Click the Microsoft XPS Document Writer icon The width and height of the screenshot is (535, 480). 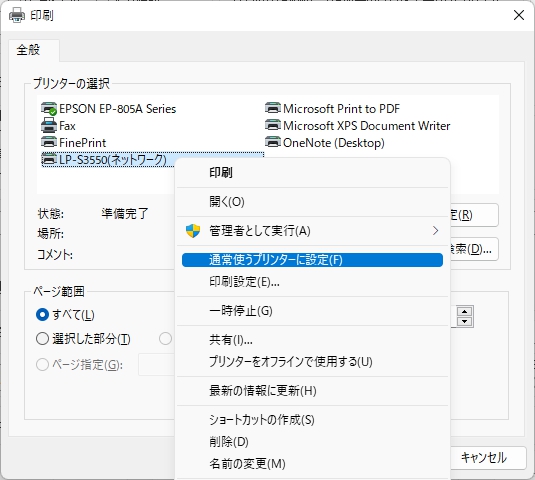pos(273,125)
